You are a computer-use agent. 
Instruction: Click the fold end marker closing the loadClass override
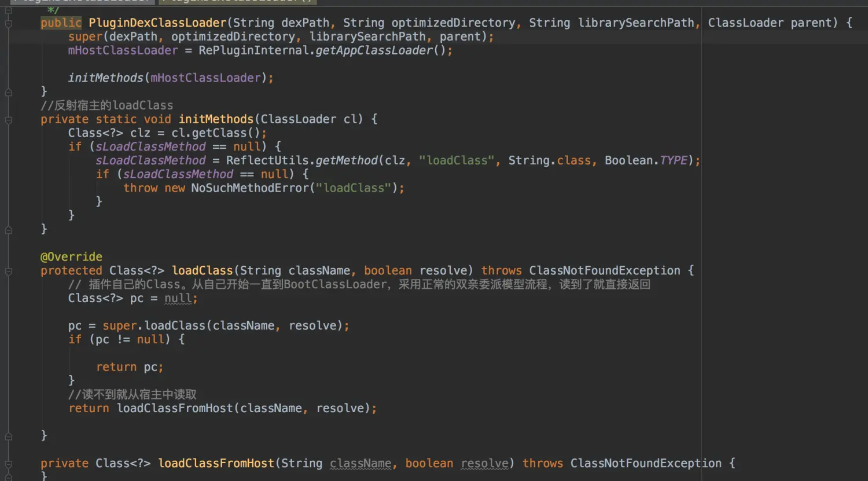click(x=8, y=436)
